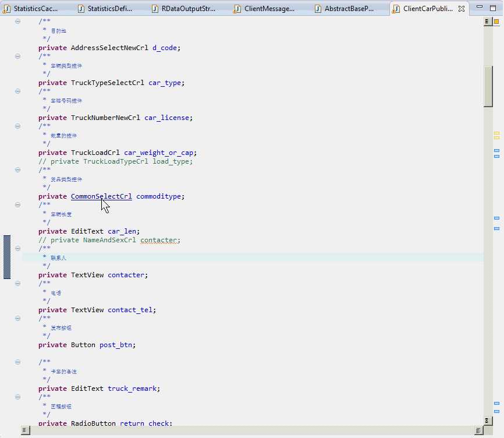Image resolution: width=504 pixels, height=438 pixels.
Task: Click the TruckTypeSelectCrl type name
Action: click(107, 83)
